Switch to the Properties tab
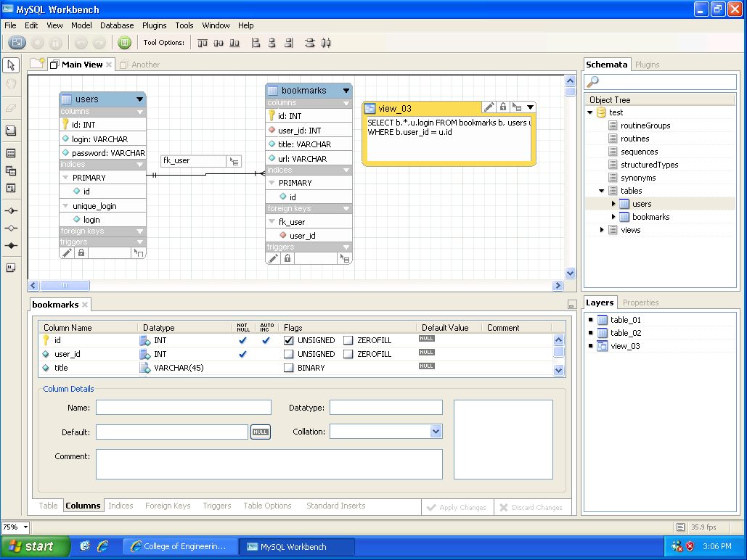The width and height of the screenshot is (747, 560). [x=640, y=302]
